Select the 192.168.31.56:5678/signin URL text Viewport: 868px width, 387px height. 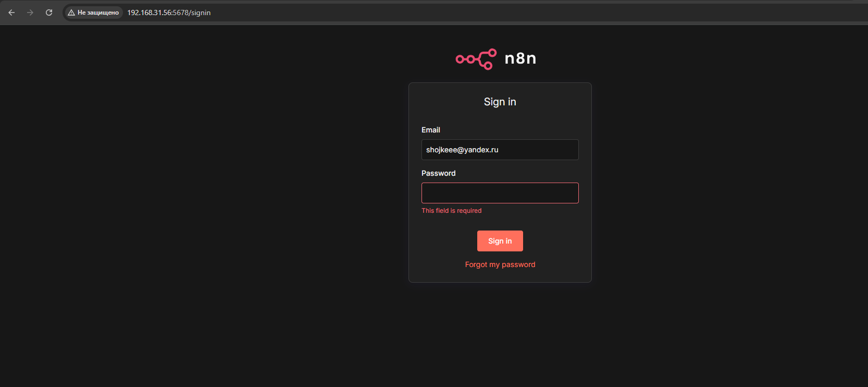click(x=169, y=13)
